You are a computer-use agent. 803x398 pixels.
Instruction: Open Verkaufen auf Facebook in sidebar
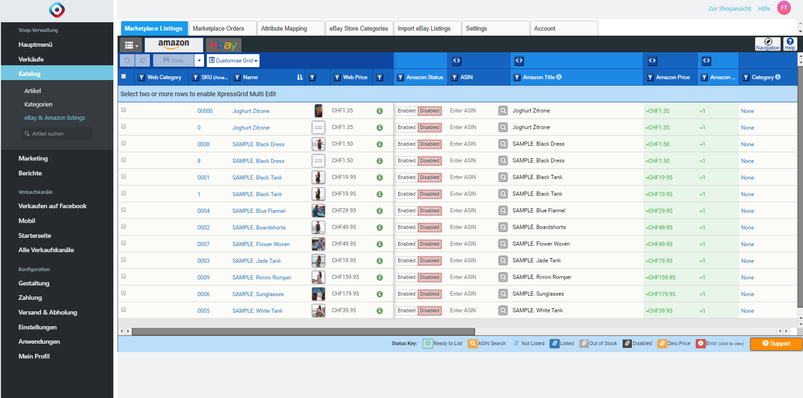tap(52, 206)
